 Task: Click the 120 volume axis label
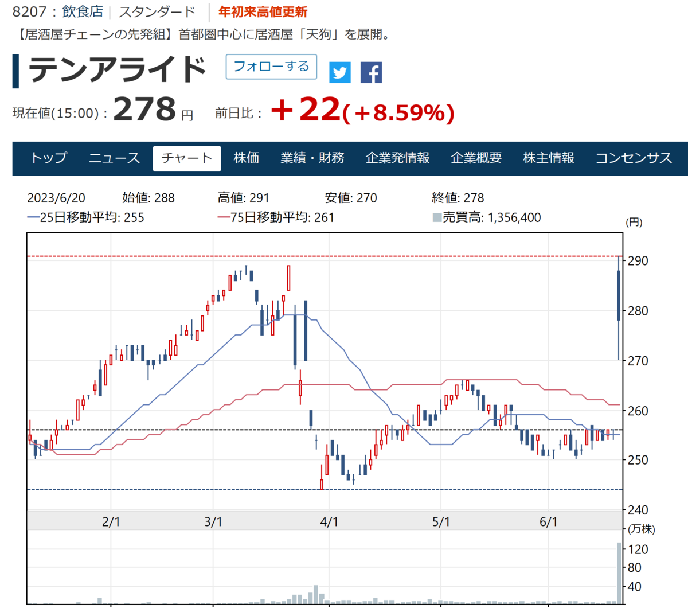(x=638, y=549)
